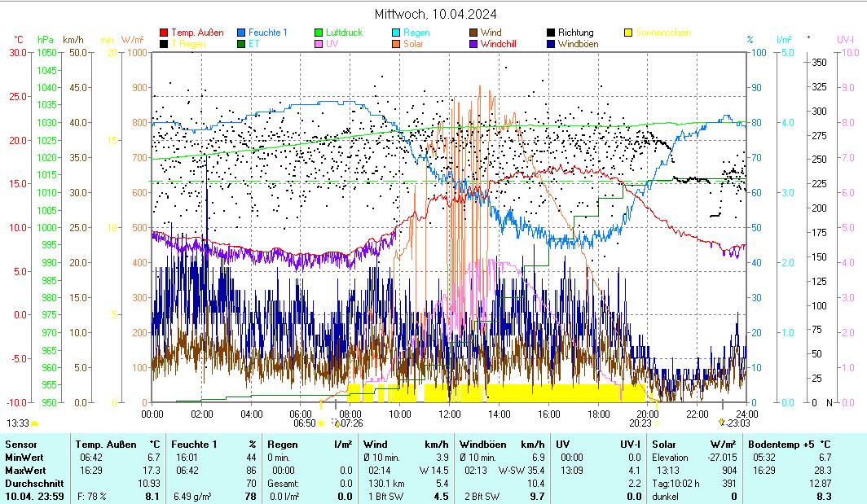Click the cyan Regen legend swatch
This screenshot has width=867, height=504.
(x=397, y=33)
